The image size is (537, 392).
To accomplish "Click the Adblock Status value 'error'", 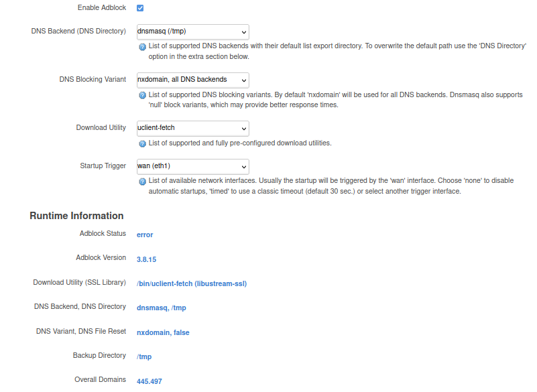I will coord(145,235).
